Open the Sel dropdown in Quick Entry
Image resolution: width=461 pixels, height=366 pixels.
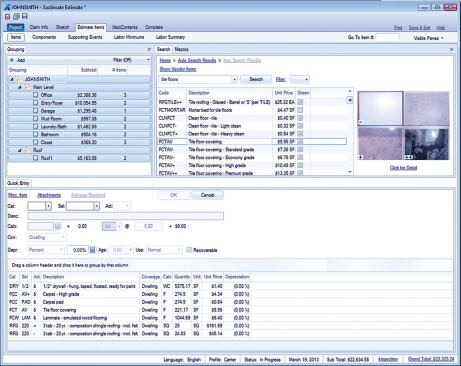click(96, 206)
